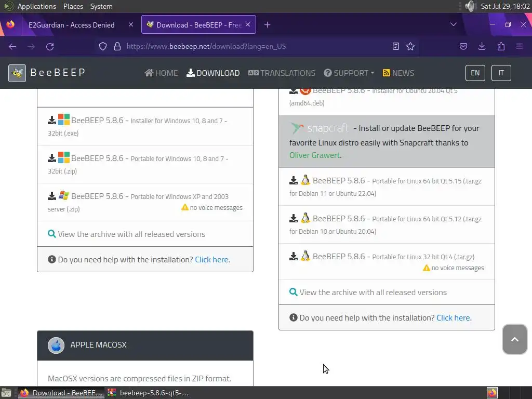The height and width of the screenshot is (399, 532).
Task: Switch language with the IT button
Action: coord(501,73)
